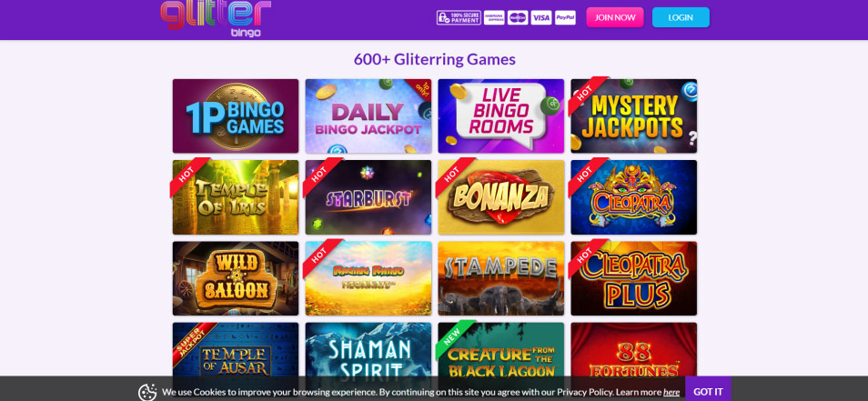Open the Mystery Jackpots tile

point(634,116)
